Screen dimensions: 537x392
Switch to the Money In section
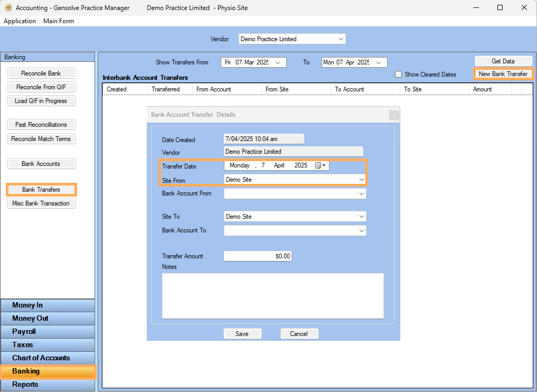pos(48,305)
